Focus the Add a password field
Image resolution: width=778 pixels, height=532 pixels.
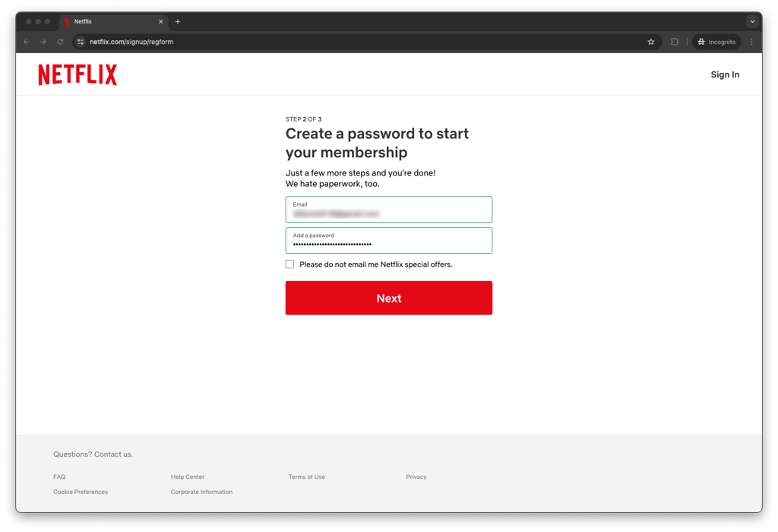point(388,241)
